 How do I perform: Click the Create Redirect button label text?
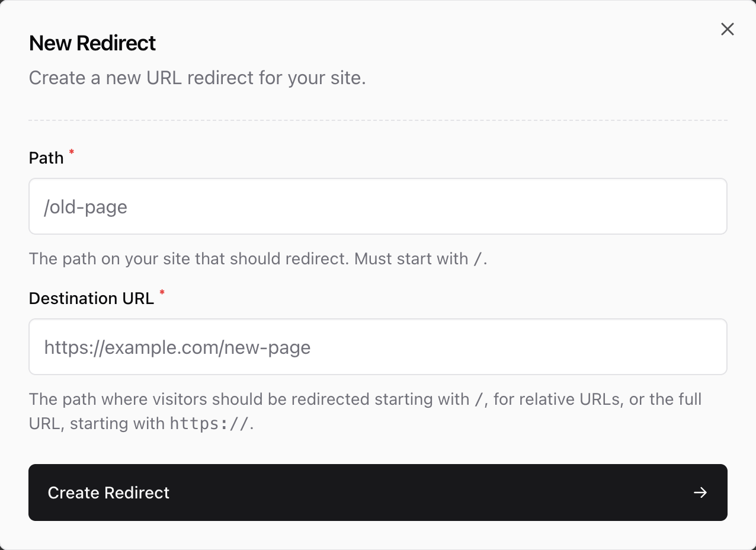(108, 493)
